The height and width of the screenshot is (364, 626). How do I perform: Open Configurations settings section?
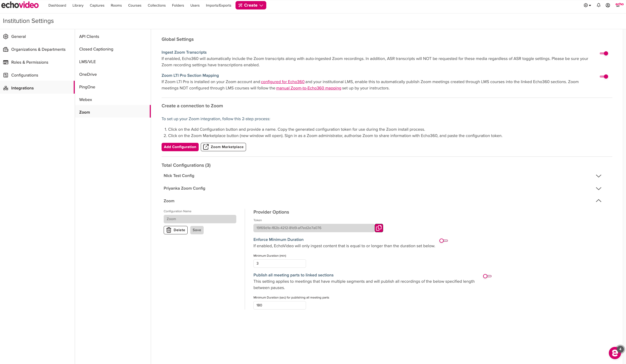[x=37, y=75]
